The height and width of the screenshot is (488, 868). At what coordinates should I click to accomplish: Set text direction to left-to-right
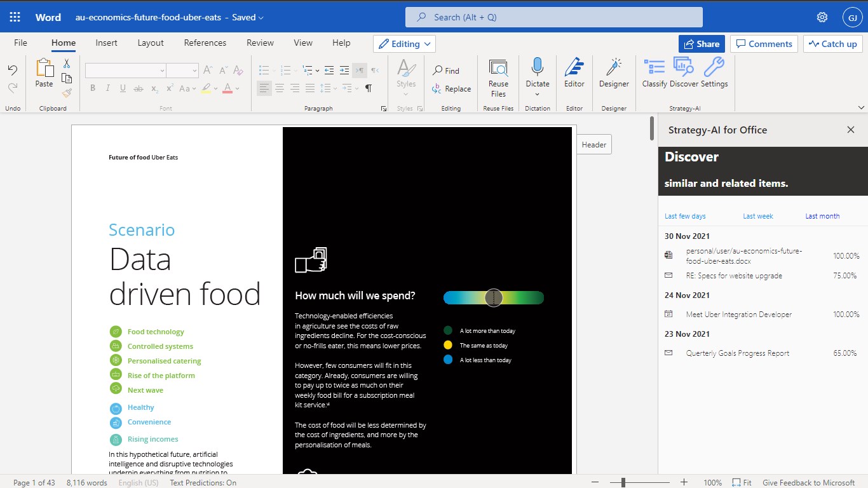(360, 70)
